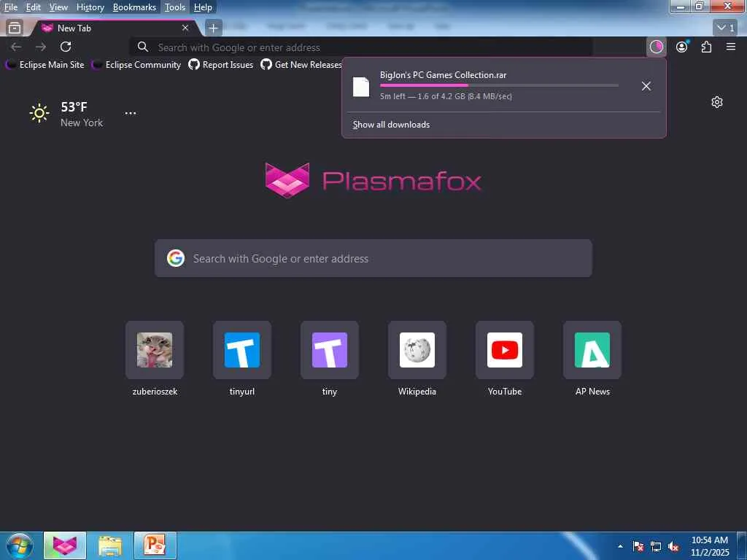
Task: Open File Explorer from taskbar
Action: (110, 545)
